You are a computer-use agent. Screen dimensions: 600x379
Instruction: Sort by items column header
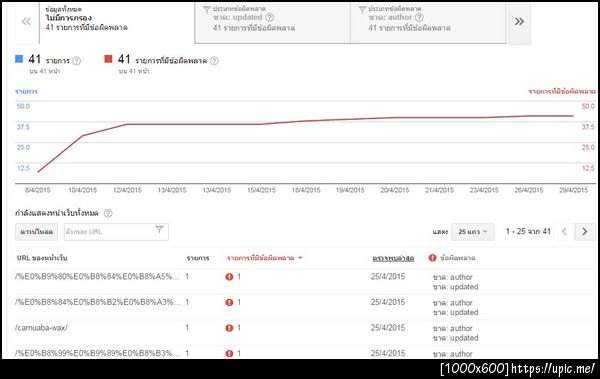(x=198, y=258)
